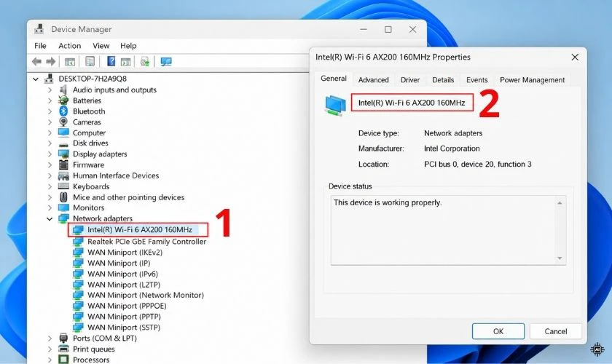Switch to the Driver tab

point(410,79)
